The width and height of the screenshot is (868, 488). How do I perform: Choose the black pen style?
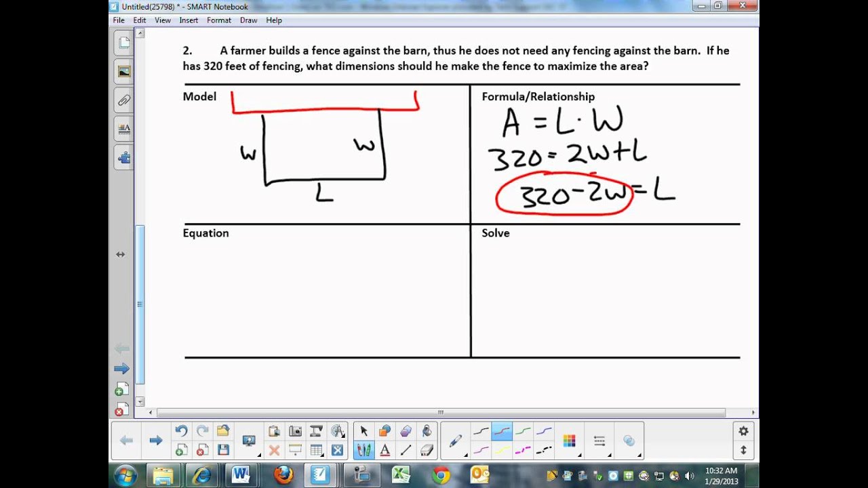point(481,431)
